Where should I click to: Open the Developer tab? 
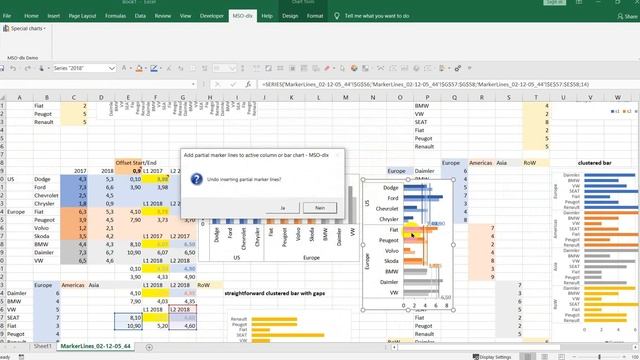point(211,16)
